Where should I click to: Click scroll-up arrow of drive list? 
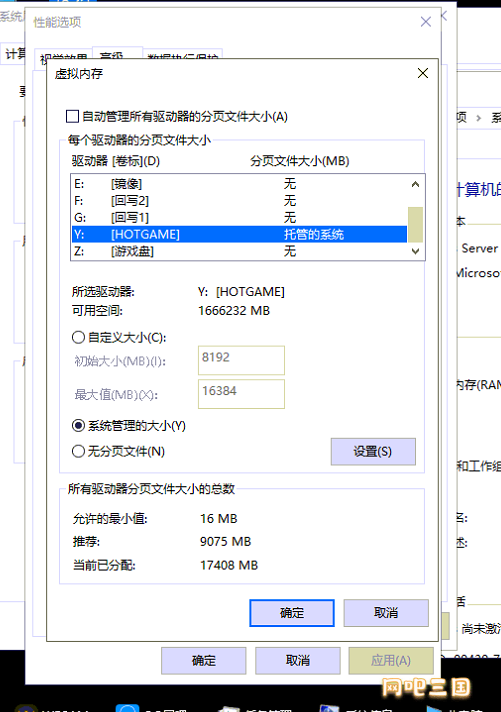415,184
